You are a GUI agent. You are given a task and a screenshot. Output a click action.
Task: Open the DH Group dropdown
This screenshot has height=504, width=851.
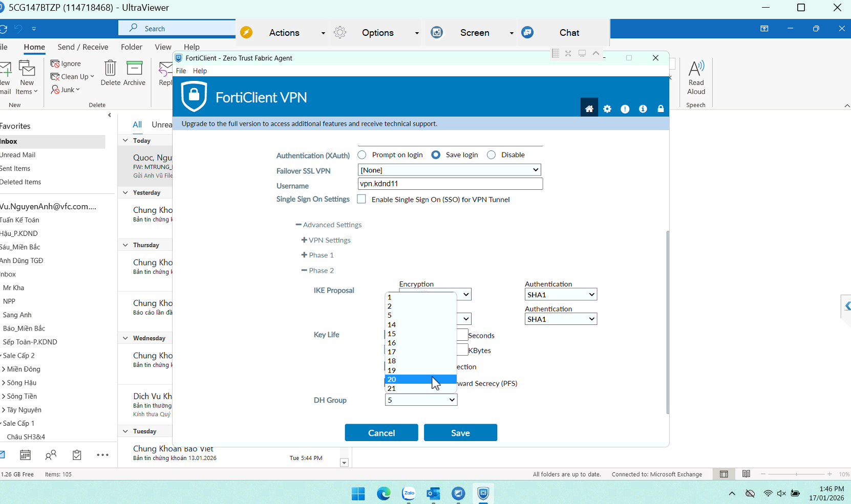[450, 400]
